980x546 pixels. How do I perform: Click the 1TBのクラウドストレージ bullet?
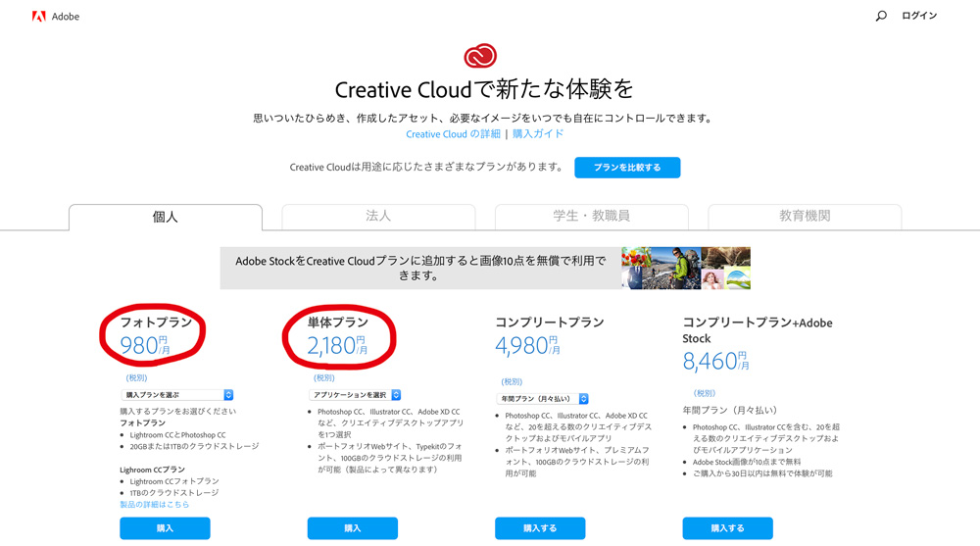174,493
